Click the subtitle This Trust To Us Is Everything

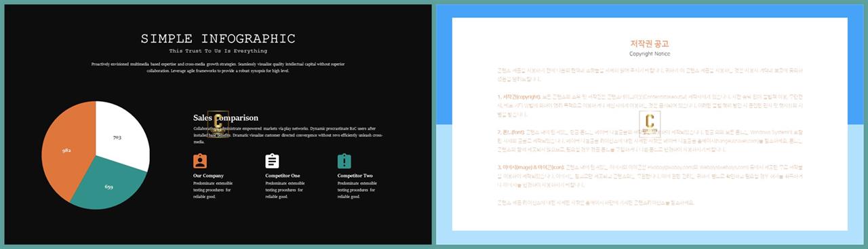coord(218,51)
